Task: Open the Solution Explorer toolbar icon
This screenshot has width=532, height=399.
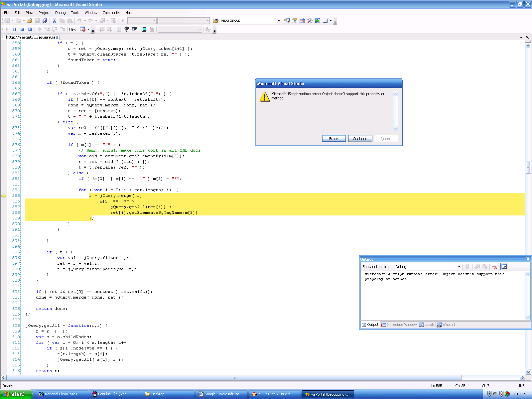Action: pos(287,21)
